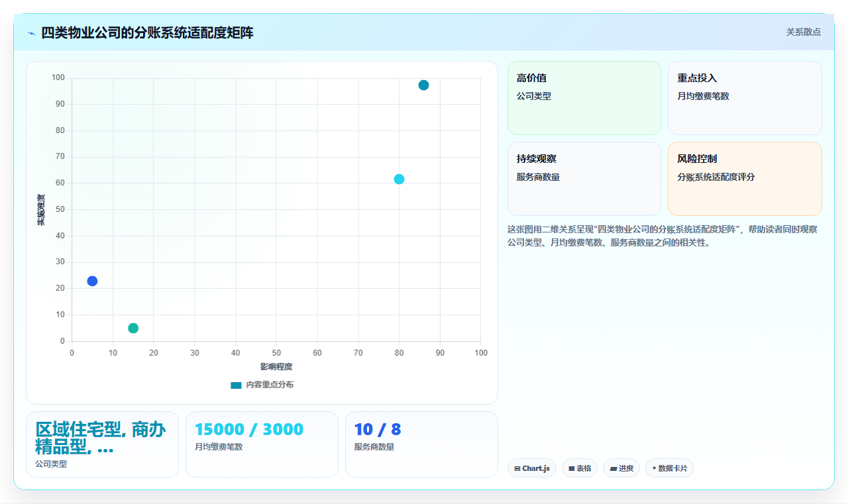Open the 风险控制 quadrant card
Viewport: 848px width, 504px height.
(x=745, y=179)
